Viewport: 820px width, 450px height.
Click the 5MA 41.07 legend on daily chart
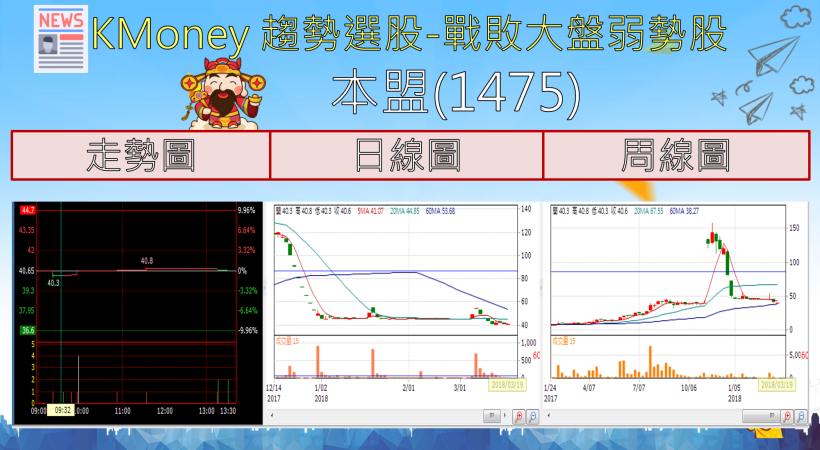(370, 211)
